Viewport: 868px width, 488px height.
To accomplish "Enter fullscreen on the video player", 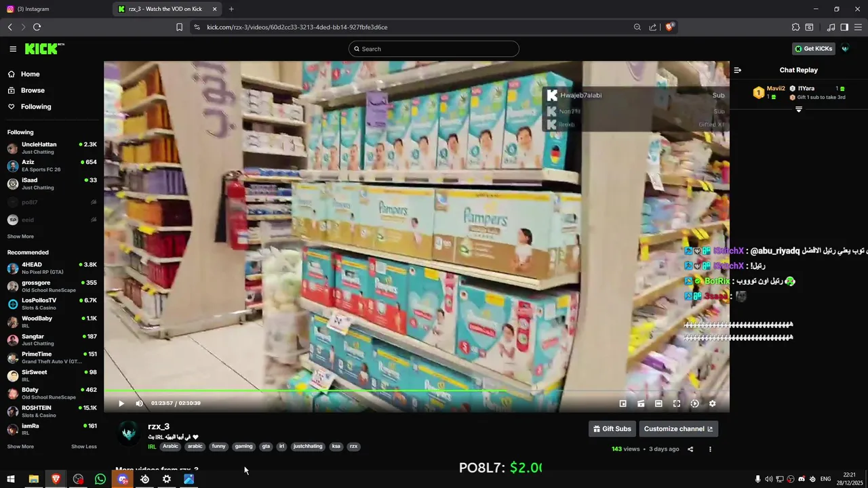I will pyautogui.click(x=677, y=403).
